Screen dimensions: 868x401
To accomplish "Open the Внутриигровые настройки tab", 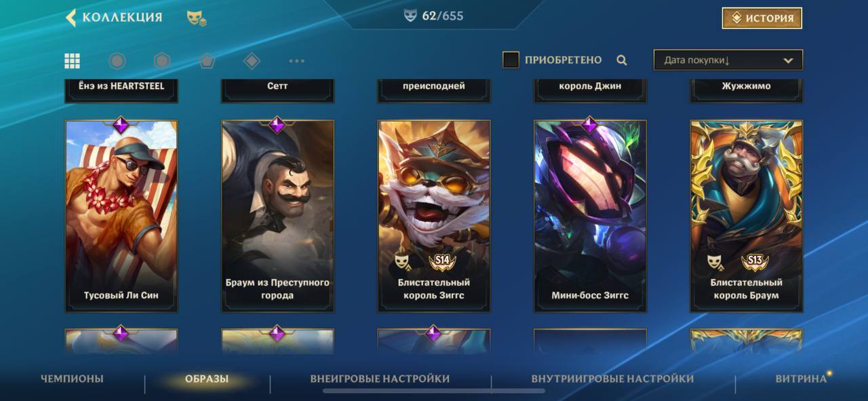I will coord(612,379).
